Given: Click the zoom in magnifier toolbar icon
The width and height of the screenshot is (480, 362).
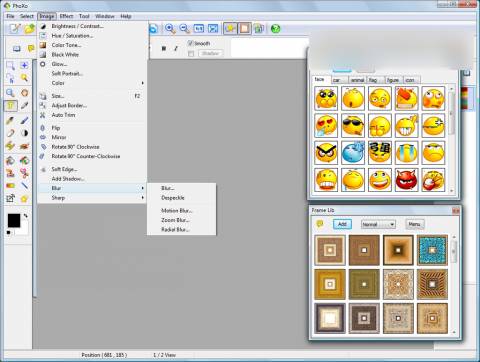Looking at the screenshot, I should [170, 29].
